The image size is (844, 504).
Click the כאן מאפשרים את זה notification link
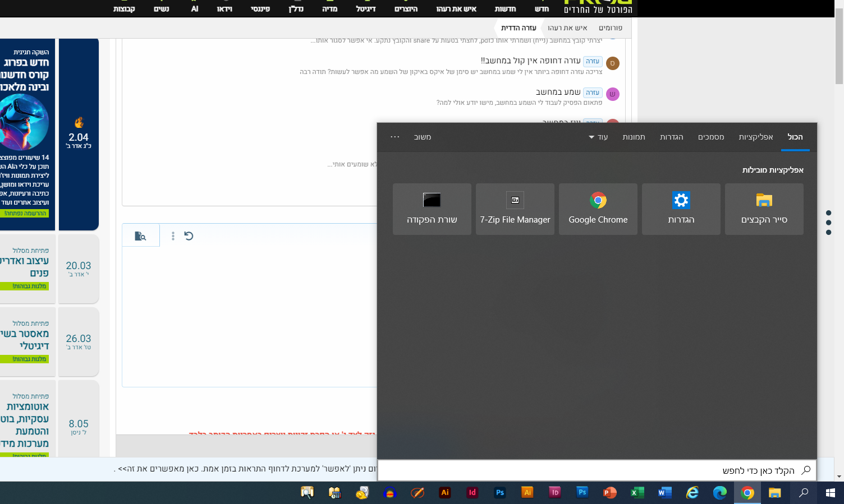pos(159,469)
